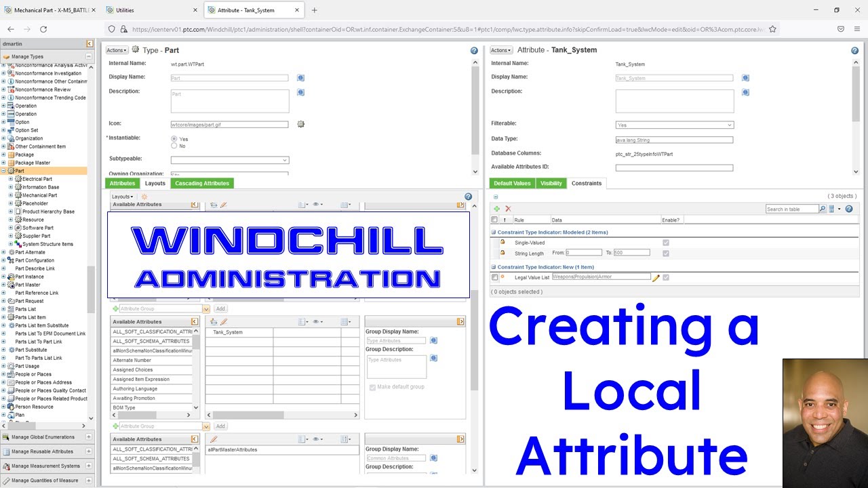Click the browser Back arrow
Image resolution: width=868 pixels, height=488 pixels.
pos(11,29)
